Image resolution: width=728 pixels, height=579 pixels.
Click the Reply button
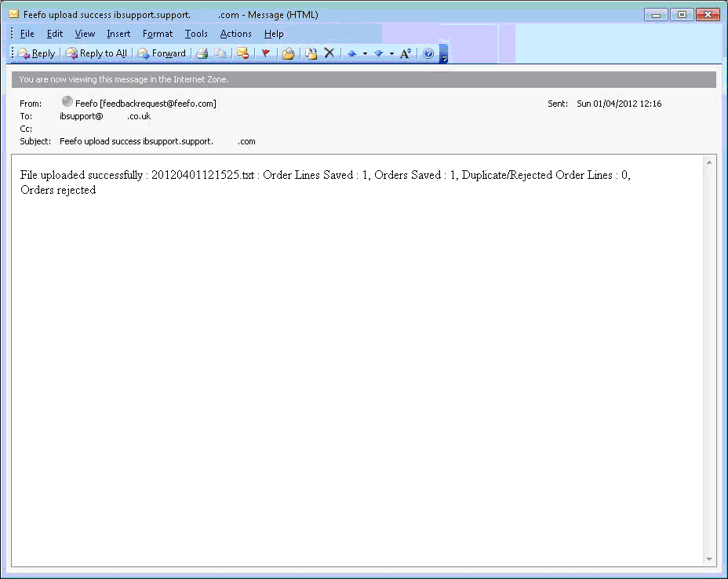(36, 53)
